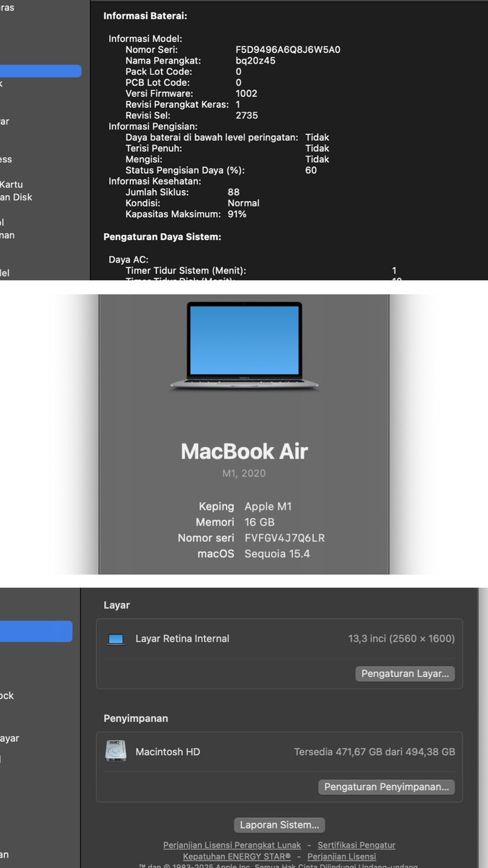
Task: Select Versi Firmware value 1002
Action: (x=247, y=93)
